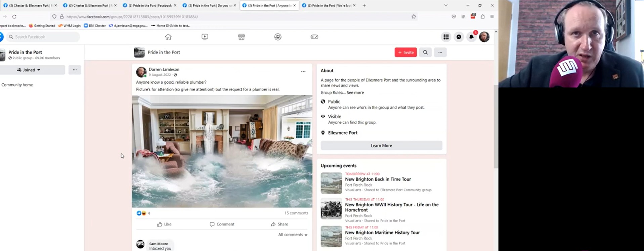The width and height of the screenshot is (644, 251).
Task: Open the Gaming controller icon
Action: coord(314,37)
